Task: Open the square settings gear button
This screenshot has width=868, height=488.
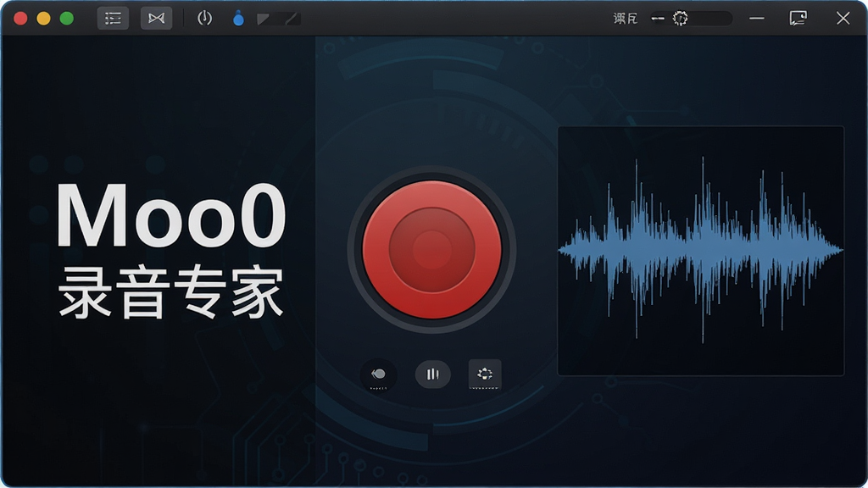Action: click(485, 374)
